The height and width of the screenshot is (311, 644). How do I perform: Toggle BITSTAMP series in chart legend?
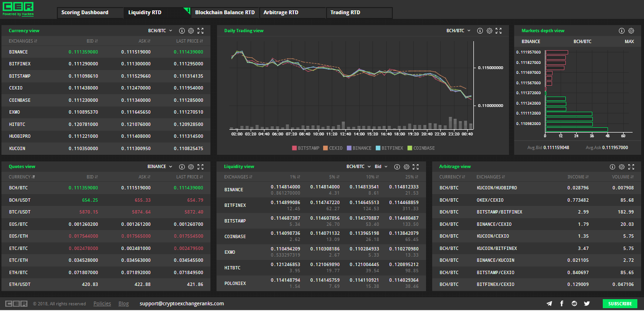coord(306,148)
